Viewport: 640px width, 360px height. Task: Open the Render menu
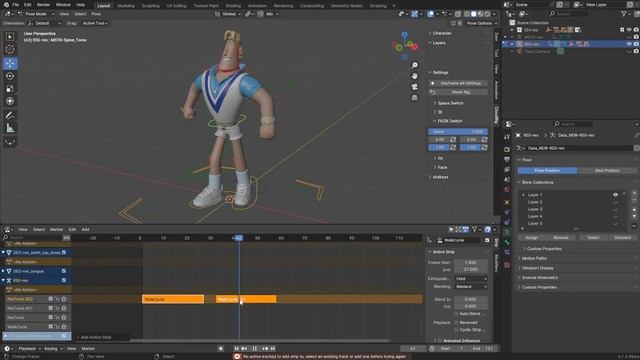43,5
